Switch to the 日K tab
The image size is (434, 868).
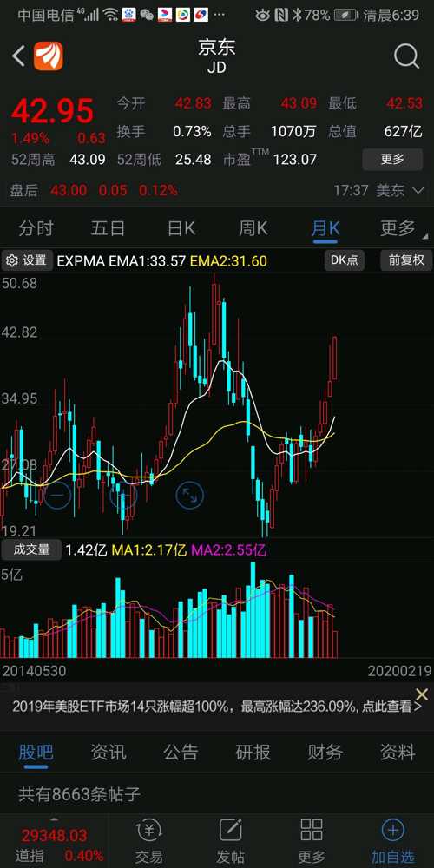(181, 227)
